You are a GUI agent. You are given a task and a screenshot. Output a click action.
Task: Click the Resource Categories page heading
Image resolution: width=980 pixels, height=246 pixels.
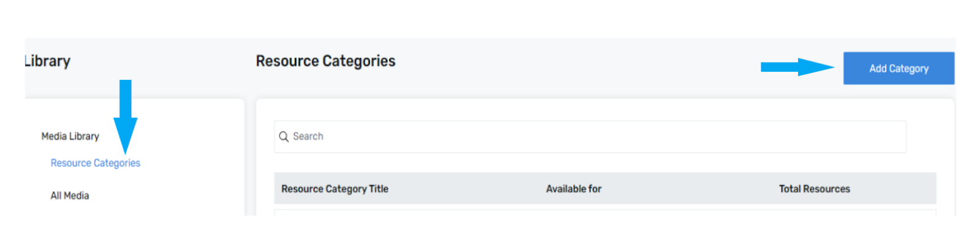point(326,61)
